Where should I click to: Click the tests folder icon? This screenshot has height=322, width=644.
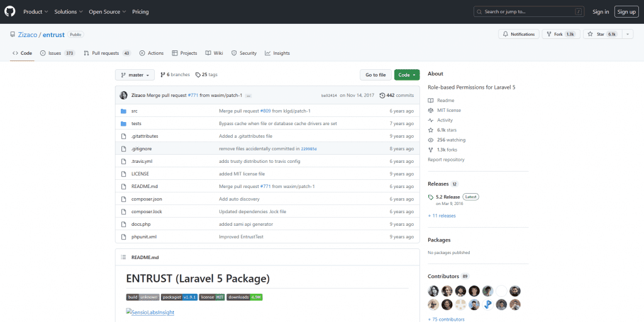coord(123,124)
